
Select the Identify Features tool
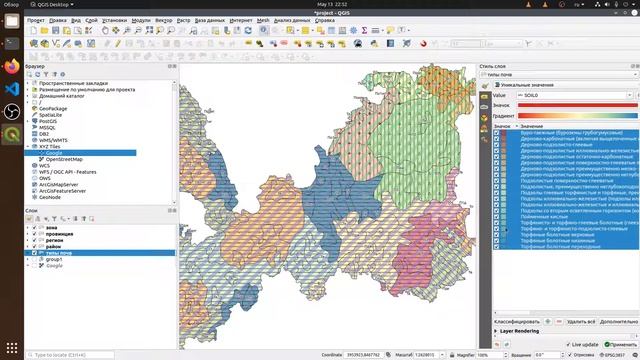tap(264, 31)
